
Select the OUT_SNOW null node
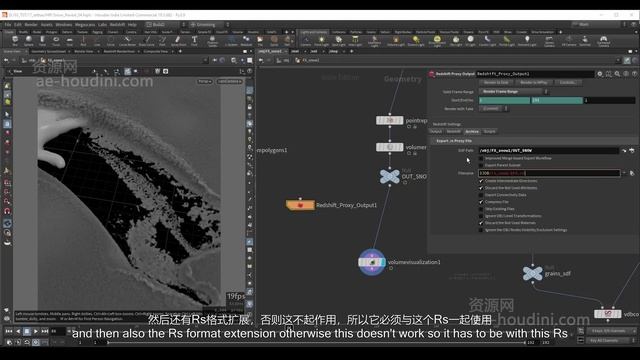pos(390,176)
